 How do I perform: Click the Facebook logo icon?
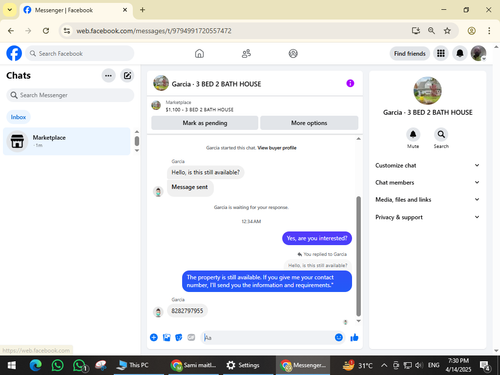[x=14, y=53]
